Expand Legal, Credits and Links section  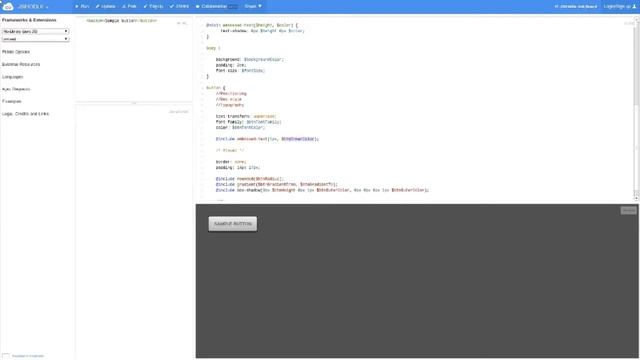[x=25, y=114]
